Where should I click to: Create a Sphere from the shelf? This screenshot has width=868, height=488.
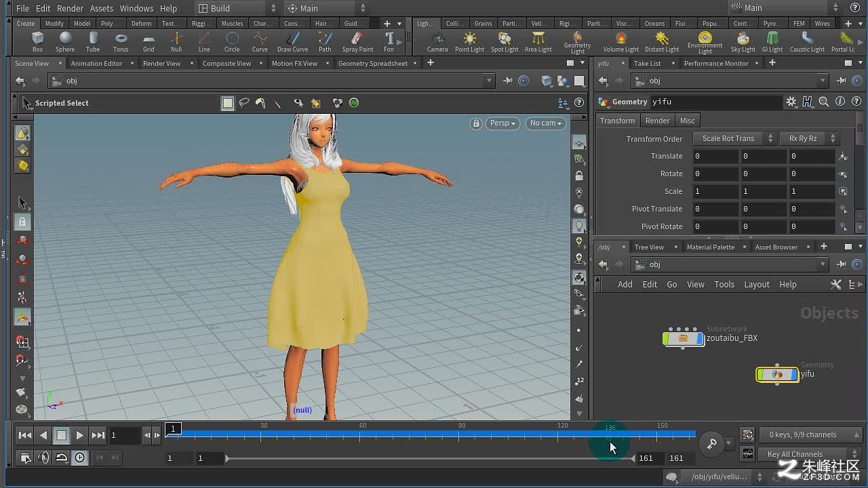pos(65,42)
